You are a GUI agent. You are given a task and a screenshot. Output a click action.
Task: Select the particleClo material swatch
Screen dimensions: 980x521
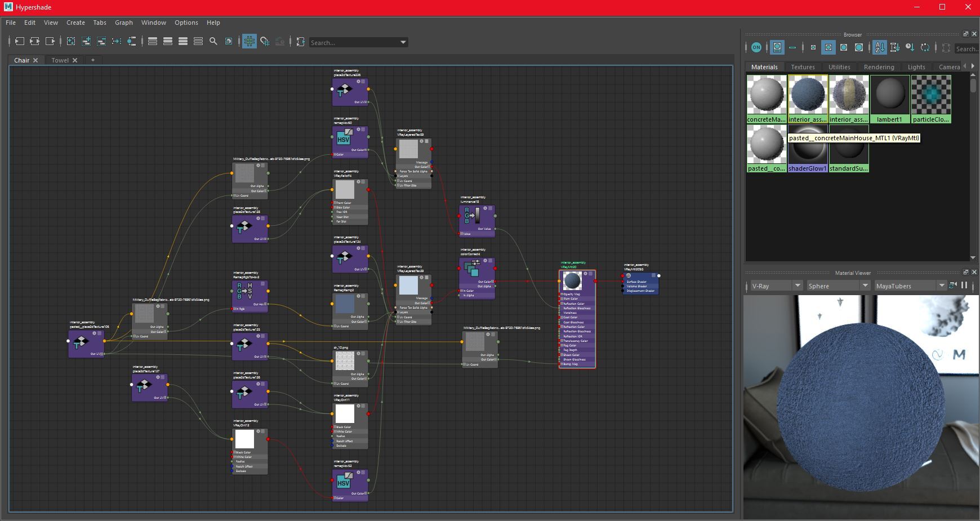tap(931, 99)
